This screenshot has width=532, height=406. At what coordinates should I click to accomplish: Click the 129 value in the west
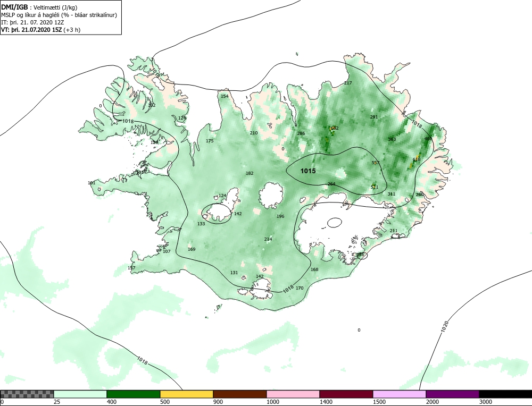tap(154, 142)
